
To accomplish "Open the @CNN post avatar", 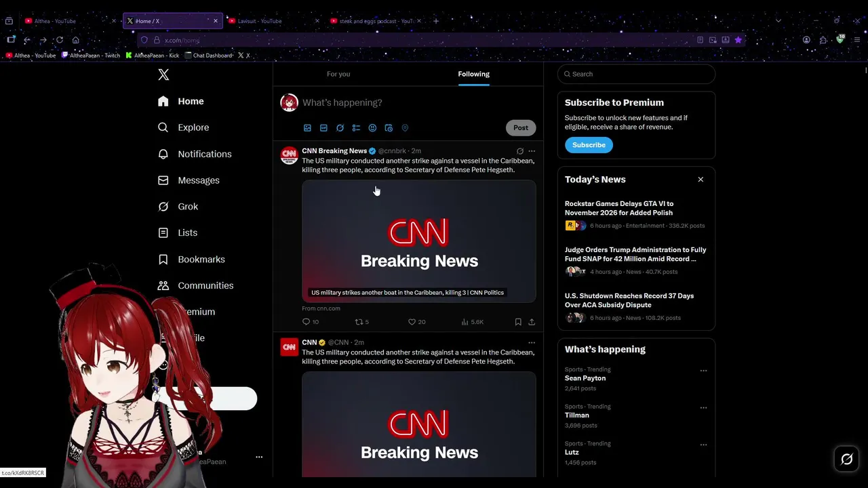I will click(290, 348).
